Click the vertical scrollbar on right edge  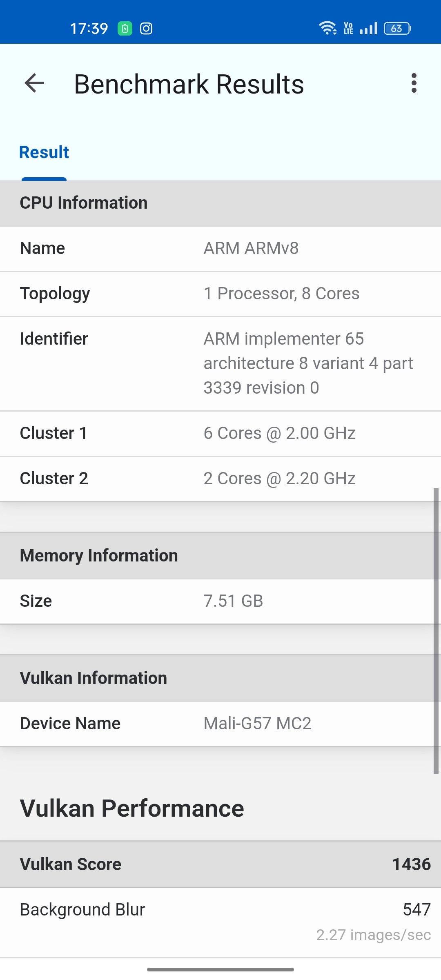pos(436,630)
